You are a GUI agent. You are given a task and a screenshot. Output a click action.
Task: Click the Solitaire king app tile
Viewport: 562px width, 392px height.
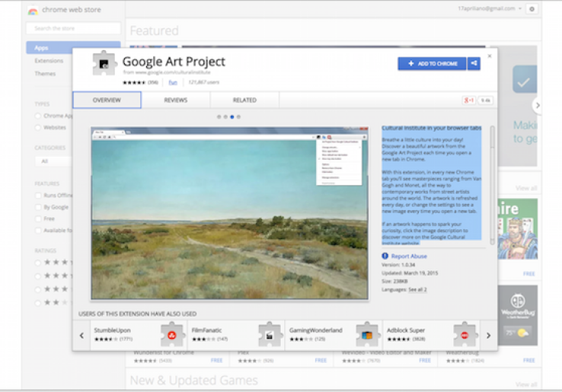coord(518,229)
